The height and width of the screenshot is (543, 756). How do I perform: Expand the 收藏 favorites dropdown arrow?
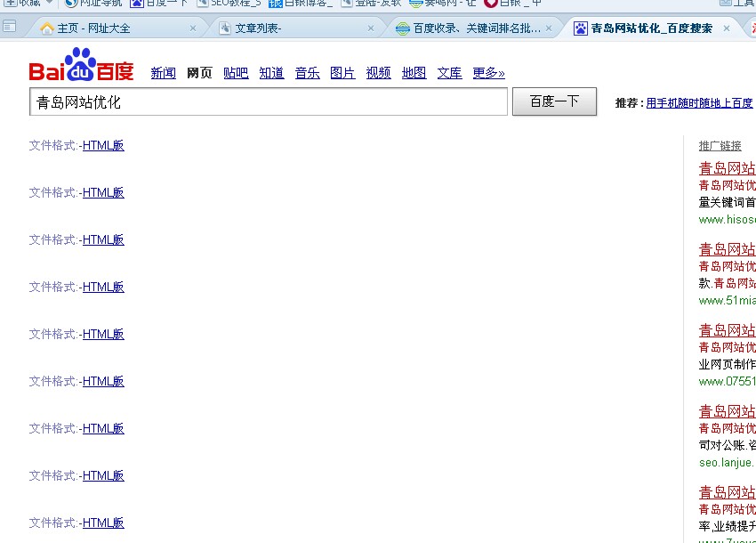pos(50,3)
